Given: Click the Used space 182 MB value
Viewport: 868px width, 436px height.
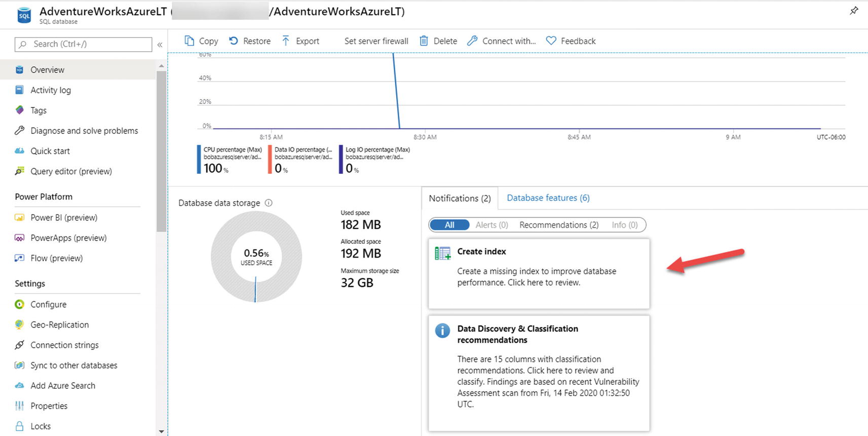Looking at the screenshot, I should coord(361,225).
